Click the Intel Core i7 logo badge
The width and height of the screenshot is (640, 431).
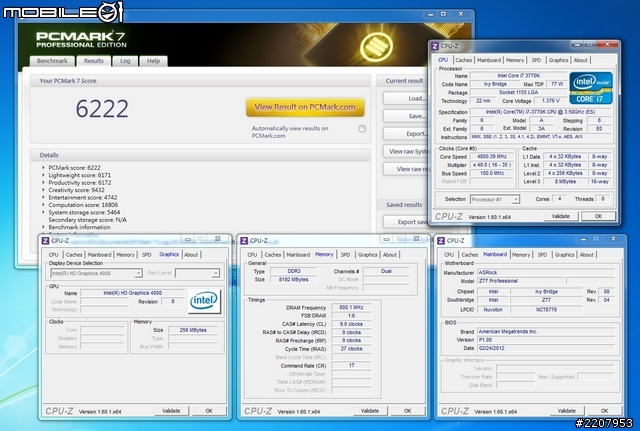(591, 88)
